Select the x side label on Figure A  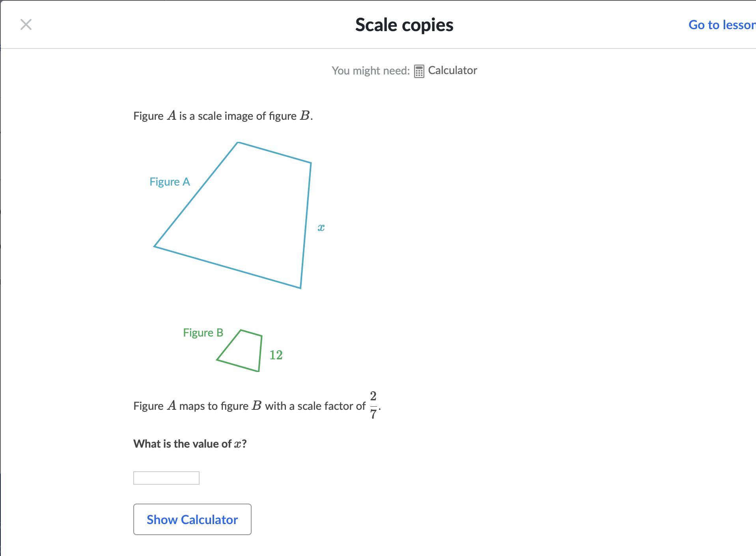(321, 227)
